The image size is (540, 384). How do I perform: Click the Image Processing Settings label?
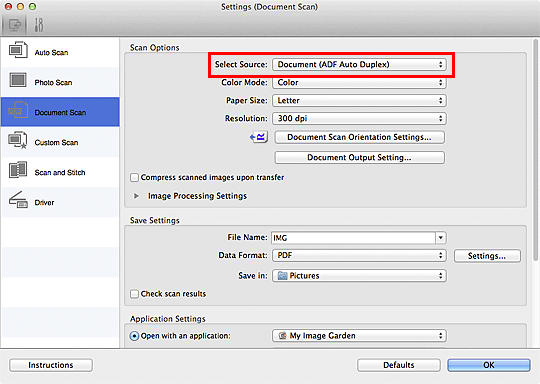(197, 196)
